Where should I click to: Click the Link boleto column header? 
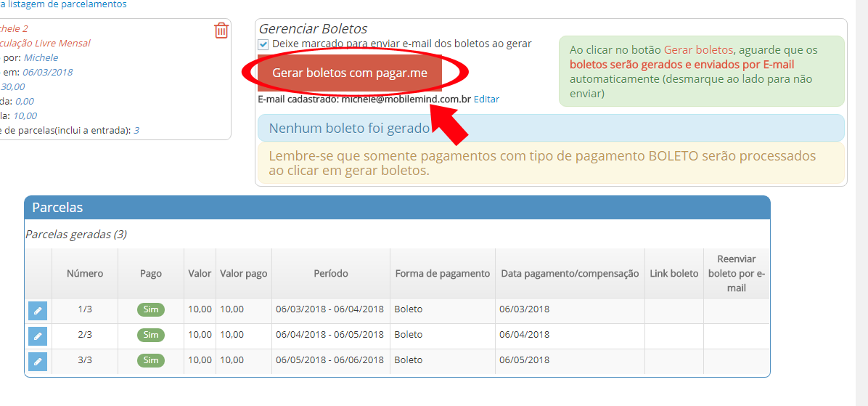(x=673, y=274)
